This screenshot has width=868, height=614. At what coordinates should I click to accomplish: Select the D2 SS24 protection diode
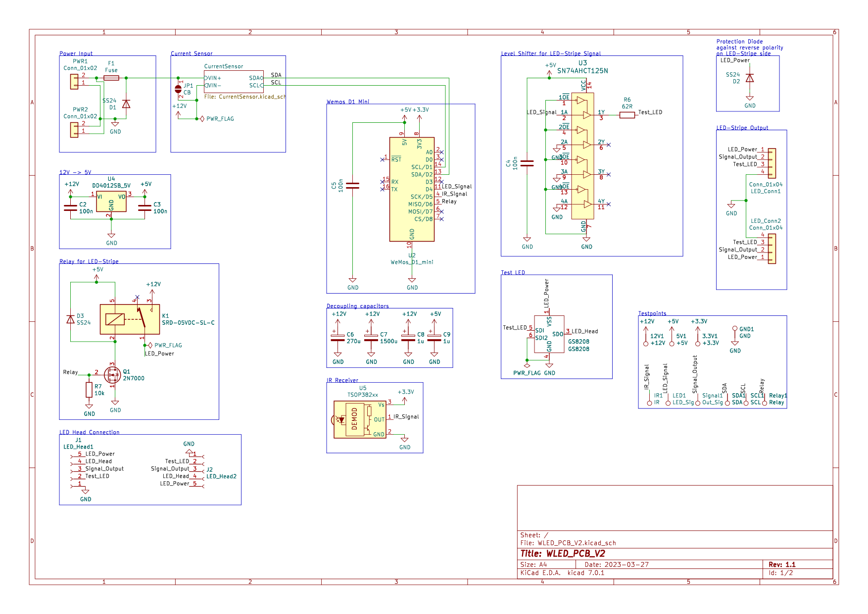[750, 78]
